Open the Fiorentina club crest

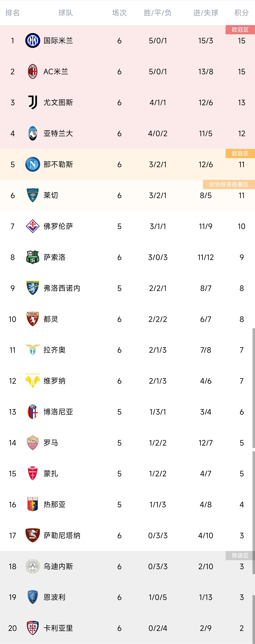pyautogui.click(x=33, y=226)
